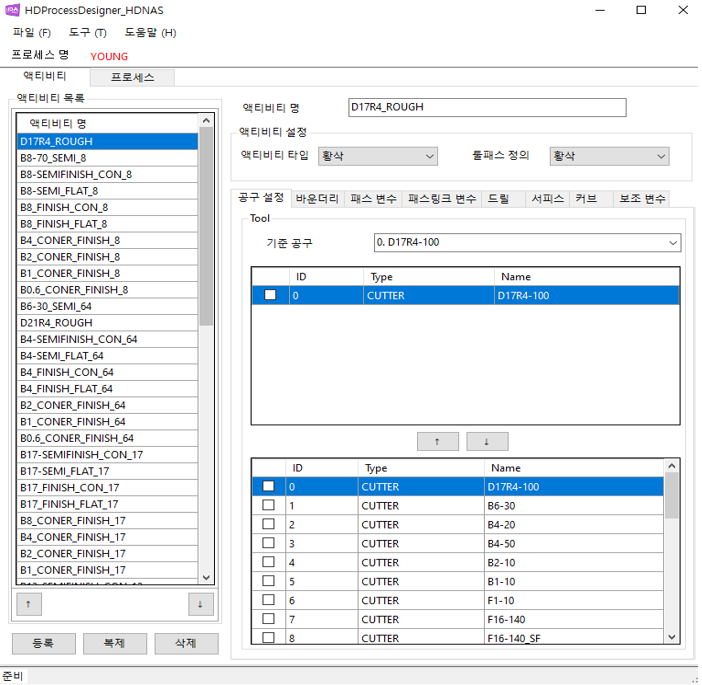Click the up arrow button between the tool tables
This screenshot has width=702, height=685.
437,441
